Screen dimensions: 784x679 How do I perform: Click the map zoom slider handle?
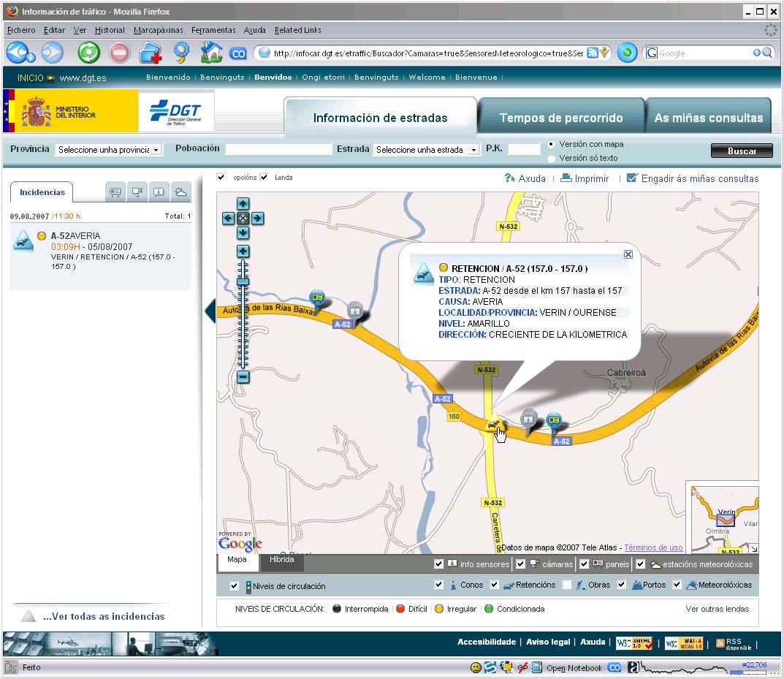click(x=243, y=282)
